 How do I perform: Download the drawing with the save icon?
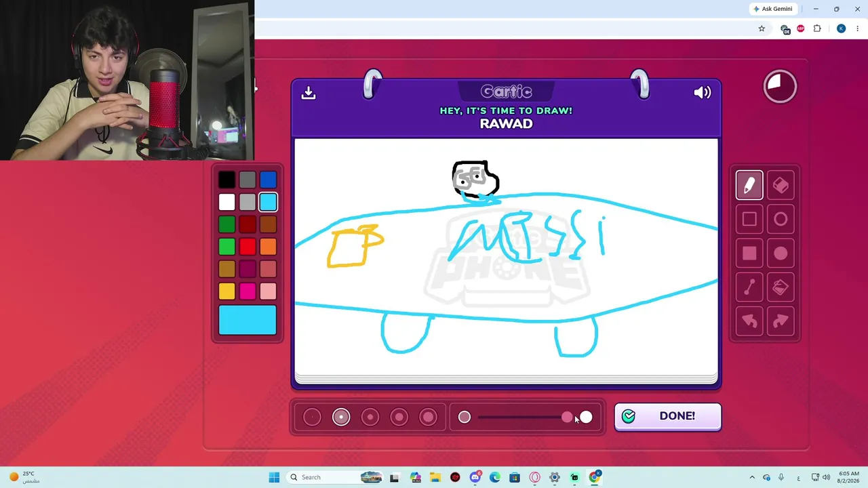[309, 93]
